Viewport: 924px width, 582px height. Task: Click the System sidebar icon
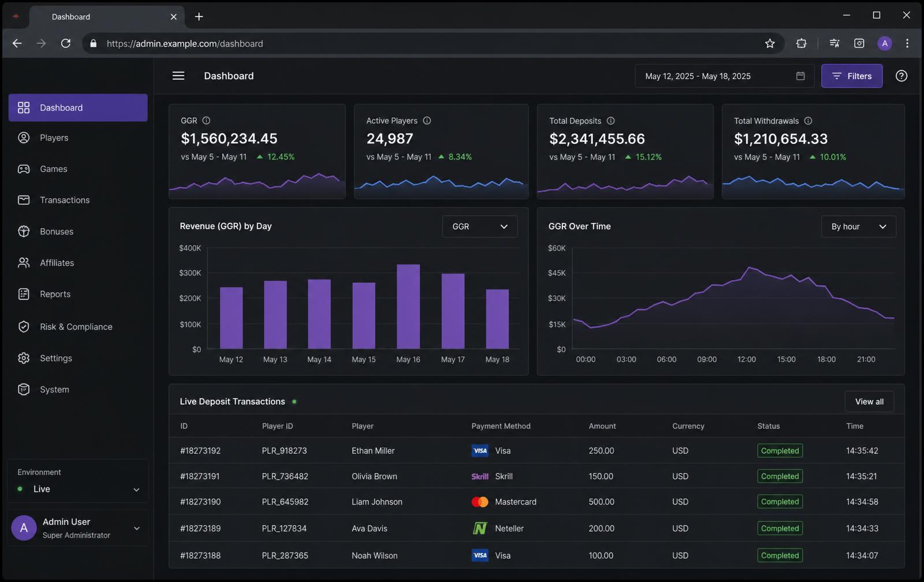[24, 389]
